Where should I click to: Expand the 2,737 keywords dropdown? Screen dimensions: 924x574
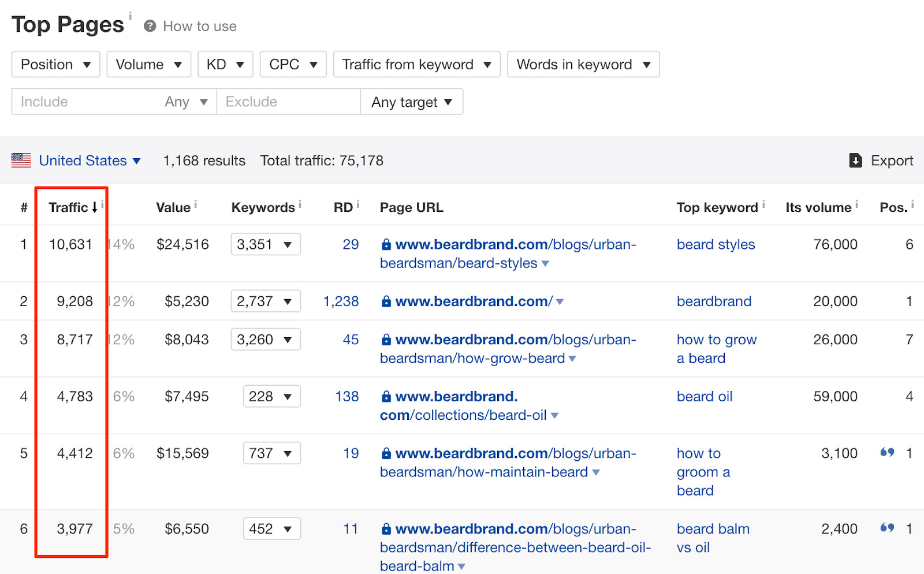click(x=266, y=301)
